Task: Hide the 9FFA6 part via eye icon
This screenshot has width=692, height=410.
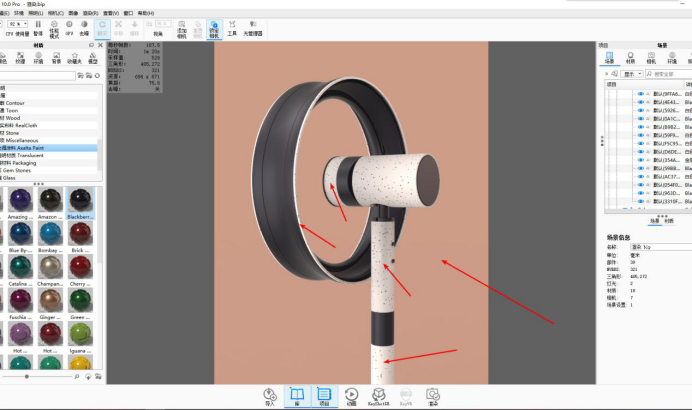Action: tap(640, 94)
